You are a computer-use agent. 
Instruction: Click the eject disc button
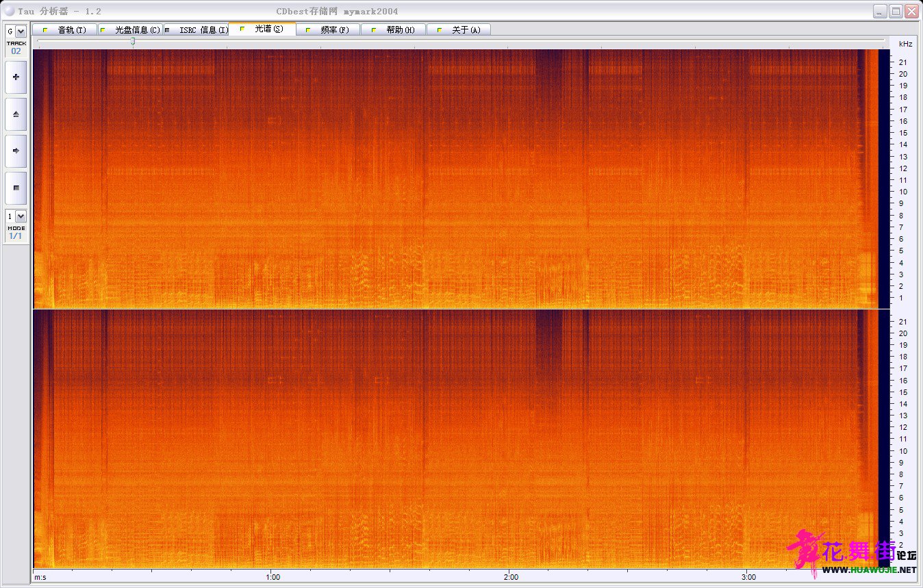coord(16,114)
